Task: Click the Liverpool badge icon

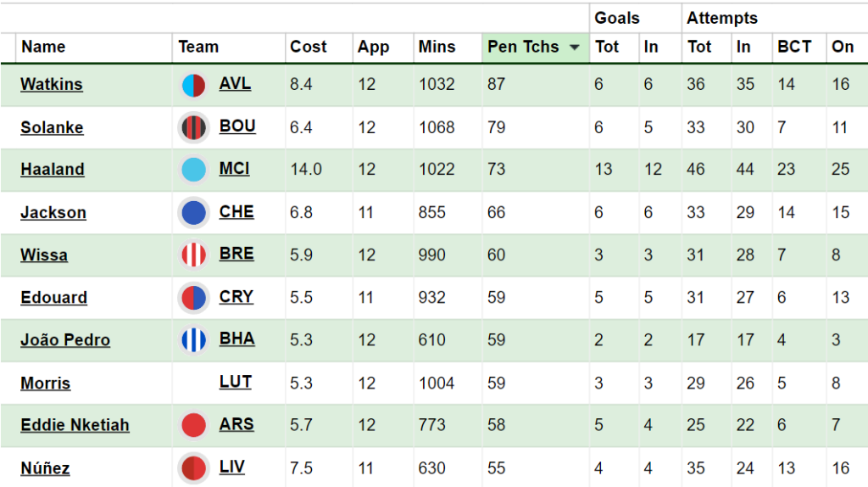Action: pos(194,468)
